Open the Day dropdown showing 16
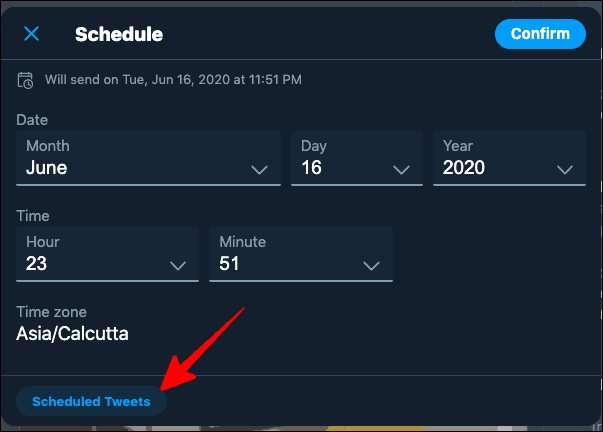The height and width of the screenshot is (432, 603). pyautogui.click(x=357, y=158)
